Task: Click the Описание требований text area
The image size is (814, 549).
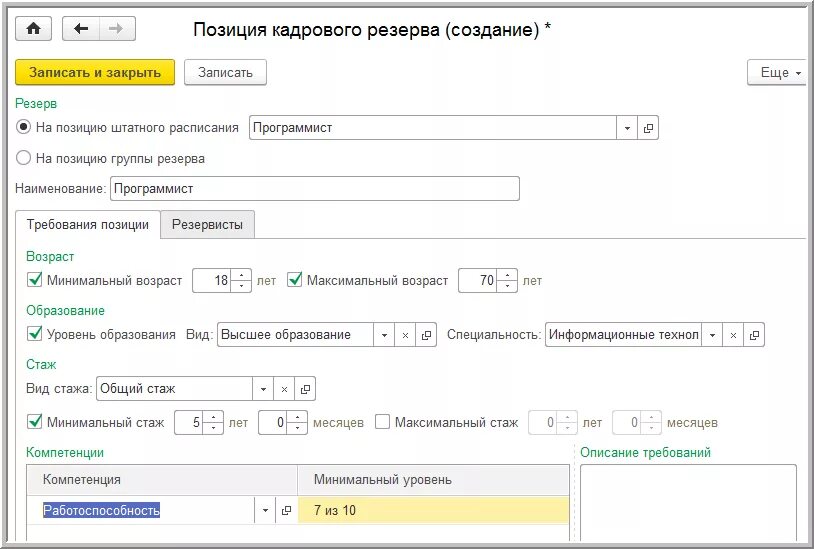Action: (688, 502)
